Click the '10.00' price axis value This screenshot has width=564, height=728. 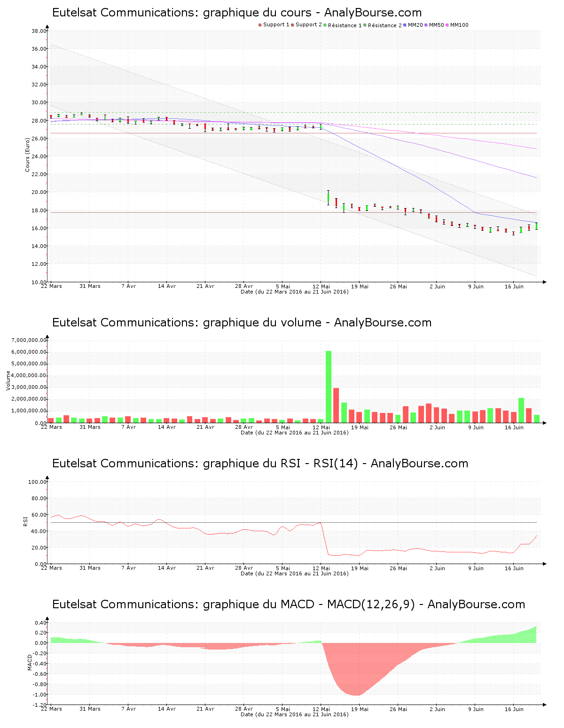tap(39, 282)
